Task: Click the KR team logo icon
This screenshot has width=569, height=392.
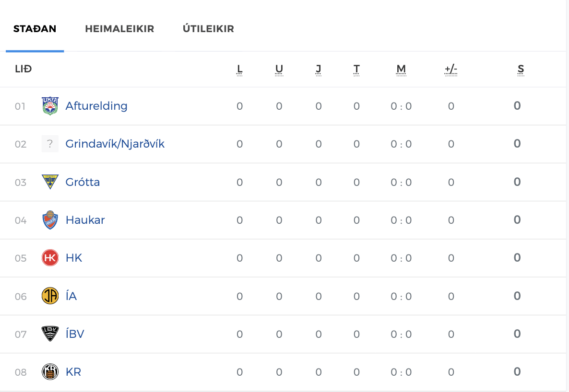Action: [x=50, y=372]
